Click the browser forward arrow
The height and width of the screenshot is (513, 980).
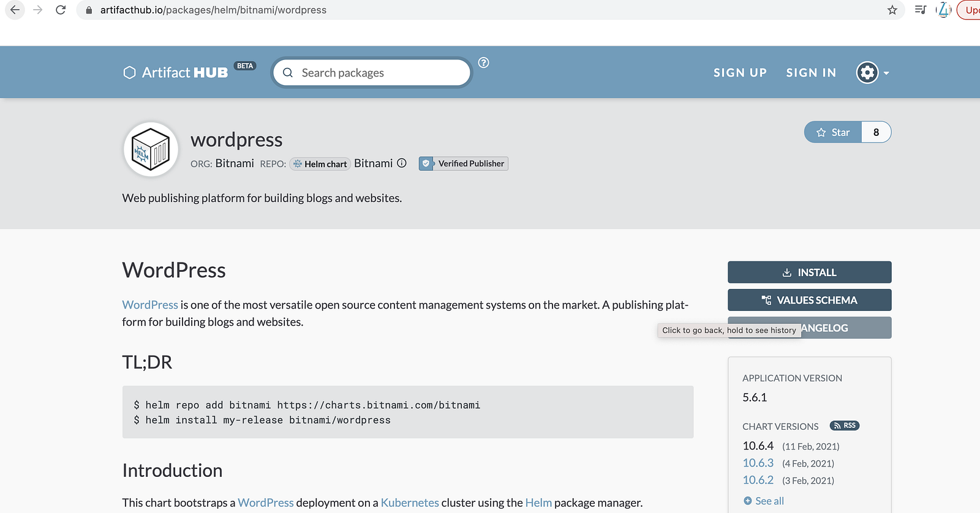tap(38, 10)
